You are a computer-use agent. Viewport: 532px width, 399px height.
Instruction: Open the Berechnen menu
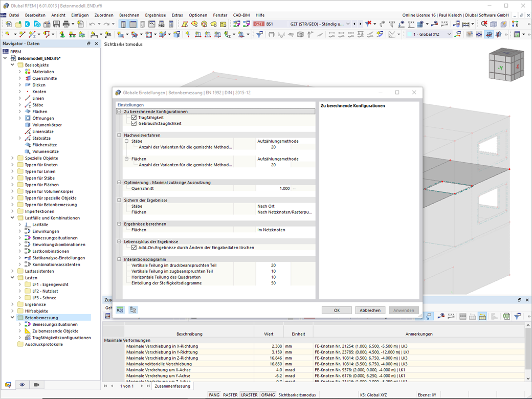[x=129, y=15]
